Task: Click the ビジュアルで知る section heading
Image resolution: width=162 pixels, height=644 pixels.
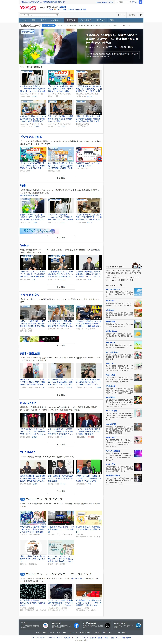Action: [x=31, y=137]
